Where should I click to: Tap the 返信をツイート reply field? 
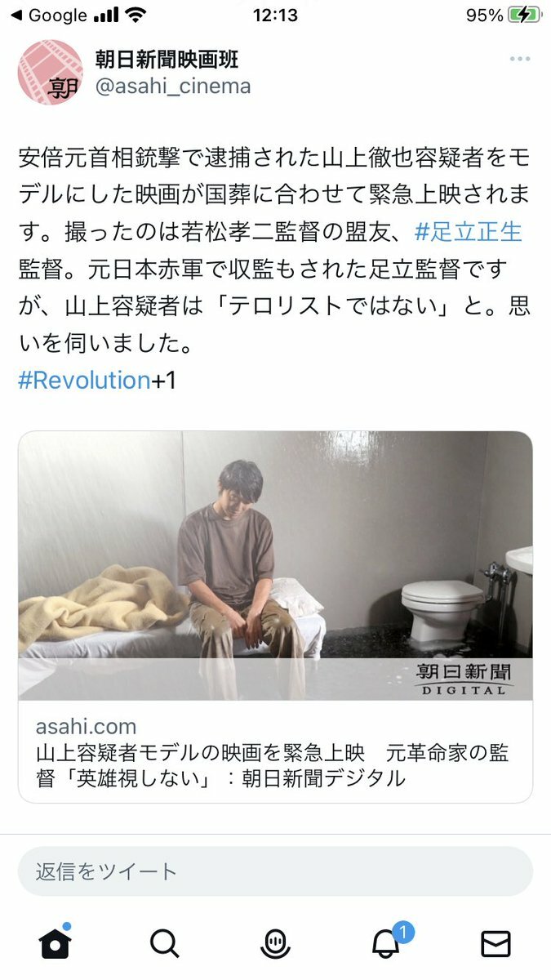tap(275, 871)
